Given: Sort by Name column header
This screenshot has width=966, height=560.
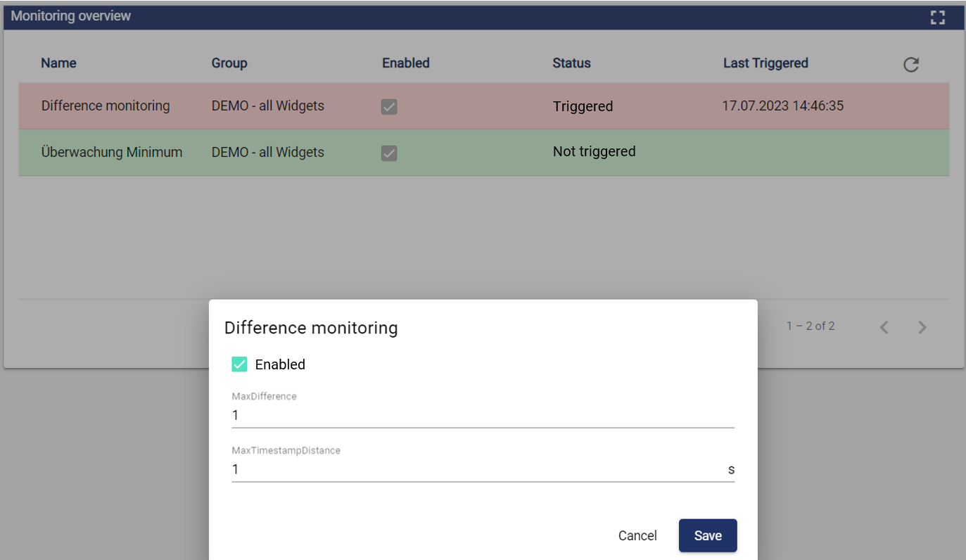Looking at the screenshot, I should (x=58, y=63).
